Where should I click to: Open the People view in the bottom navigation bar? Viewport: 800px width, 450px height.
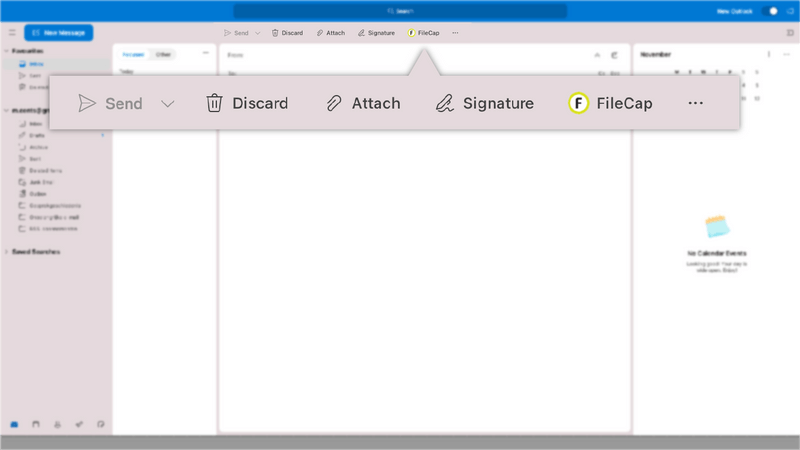pyautogui.click(x=57, y=424)
